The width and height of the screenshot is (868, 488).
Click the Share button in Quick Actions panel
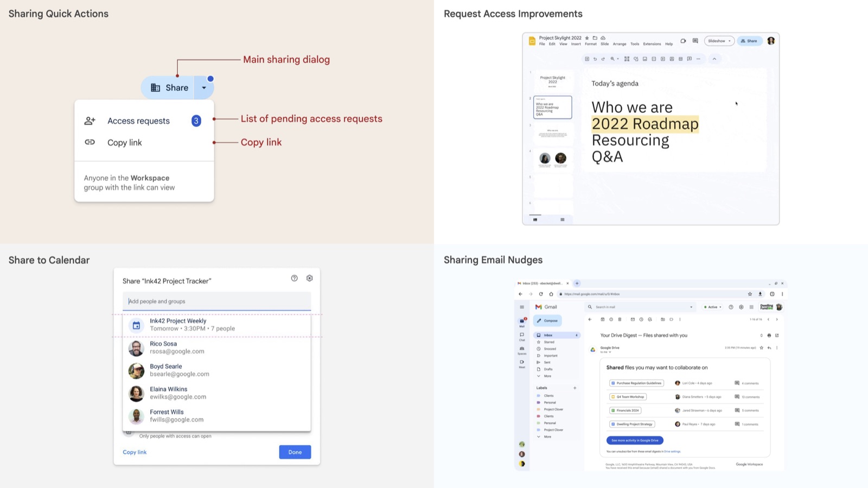(168, 87)
